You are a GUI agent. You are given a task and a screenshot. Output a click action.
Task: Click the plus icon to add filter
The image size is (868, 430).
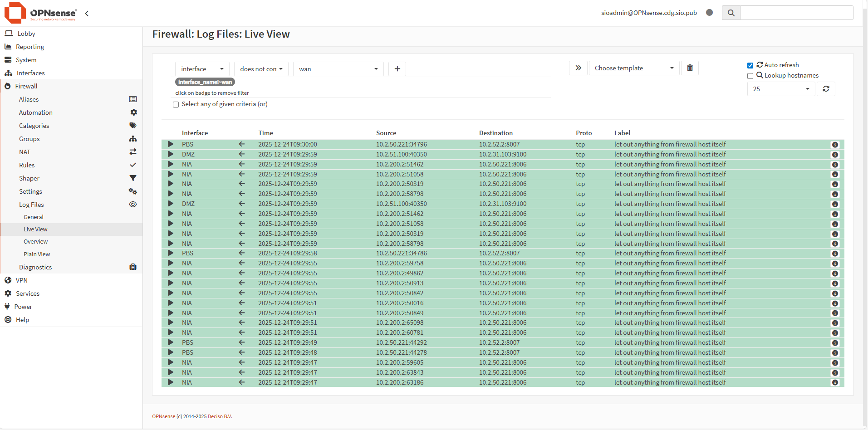[397, 69]
